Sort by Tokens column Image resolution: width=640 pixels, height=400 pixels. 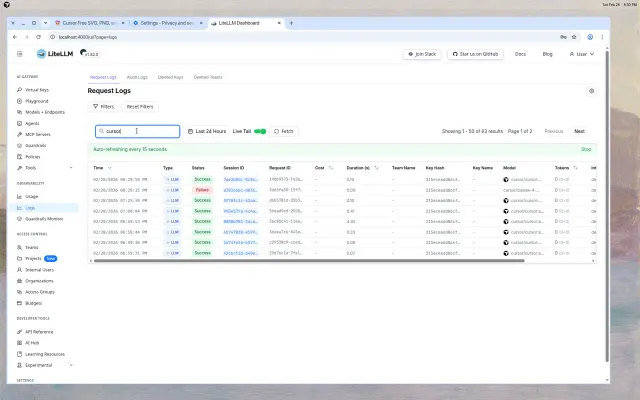pos(575,168)
